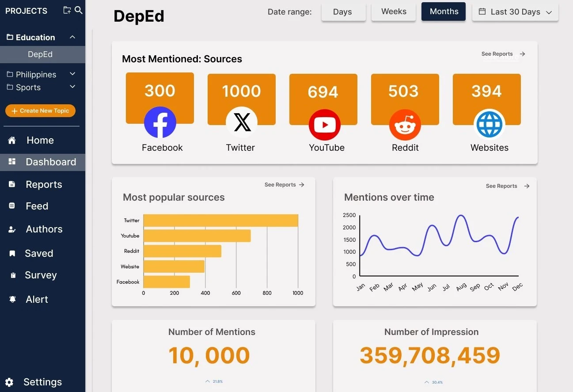Screen dimensions: 573x392
Task: Go to Reports in the sidebar
Action: tap(44, 184)
